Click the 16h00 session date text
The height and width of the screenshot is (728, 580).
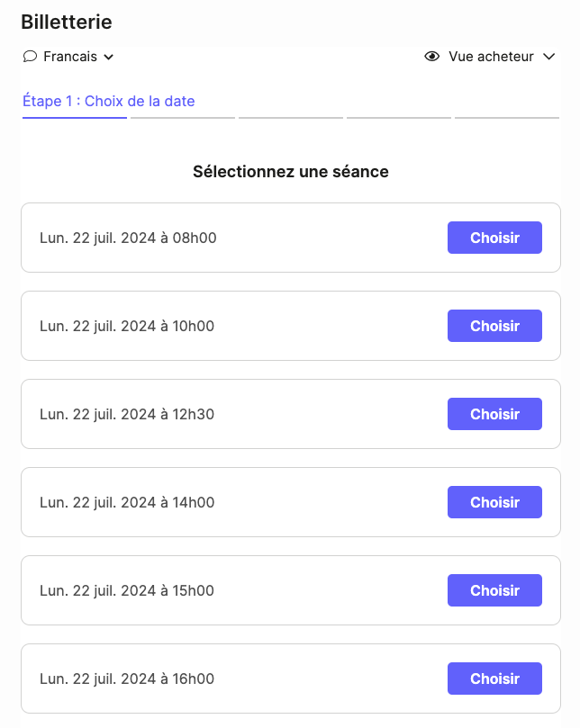tap(127, 679)
